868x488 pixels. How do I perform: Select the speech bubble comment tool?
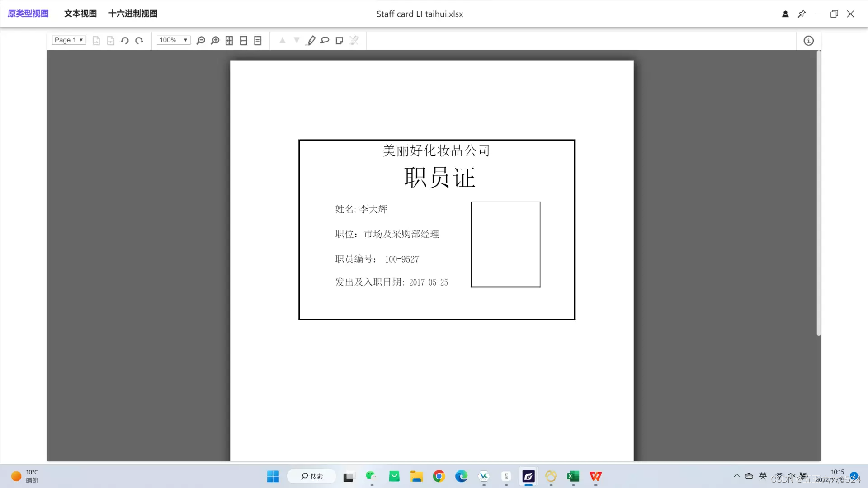tap(325, 41)
